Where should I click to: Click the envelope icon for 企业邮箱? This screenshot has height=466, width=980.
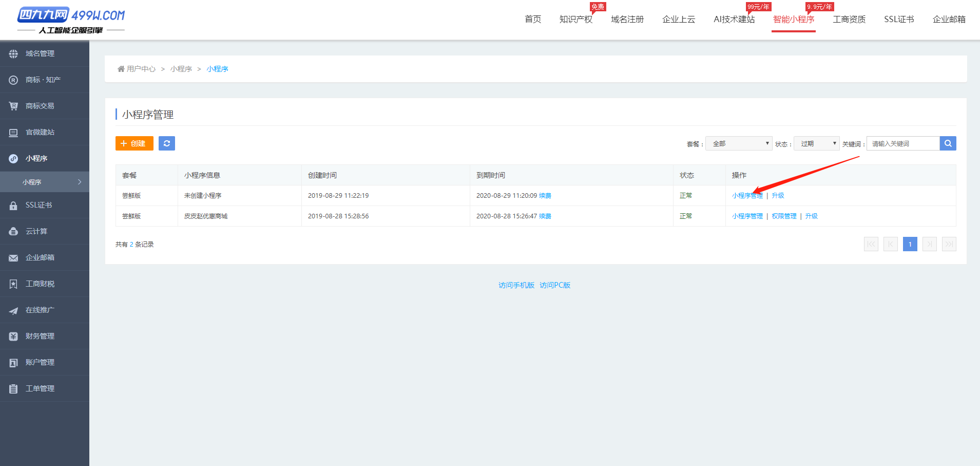[x=13, y=258]
